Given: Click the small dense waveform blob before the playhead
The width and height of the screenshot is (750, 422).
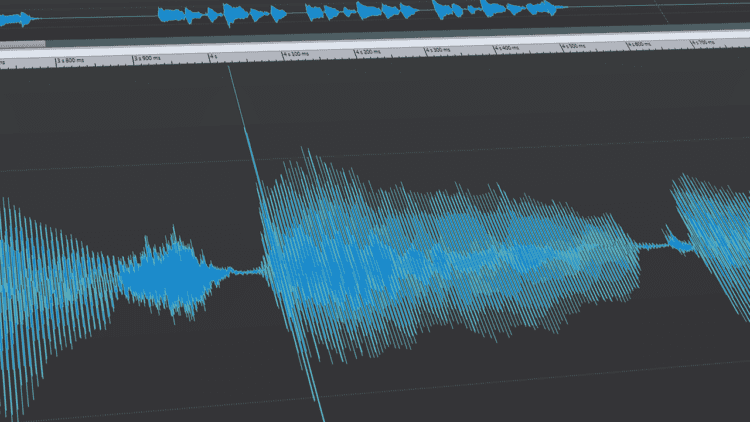Looking at the screenshot, I should point(175,275).
